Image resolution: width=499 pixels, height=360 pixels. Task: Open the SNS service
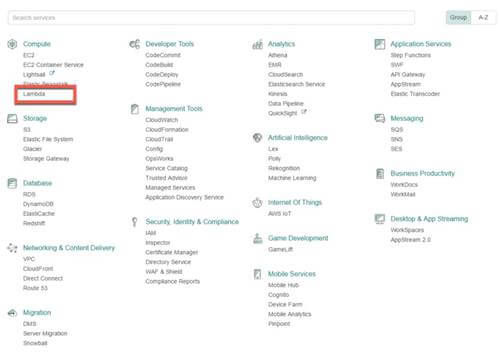(397, 139)
